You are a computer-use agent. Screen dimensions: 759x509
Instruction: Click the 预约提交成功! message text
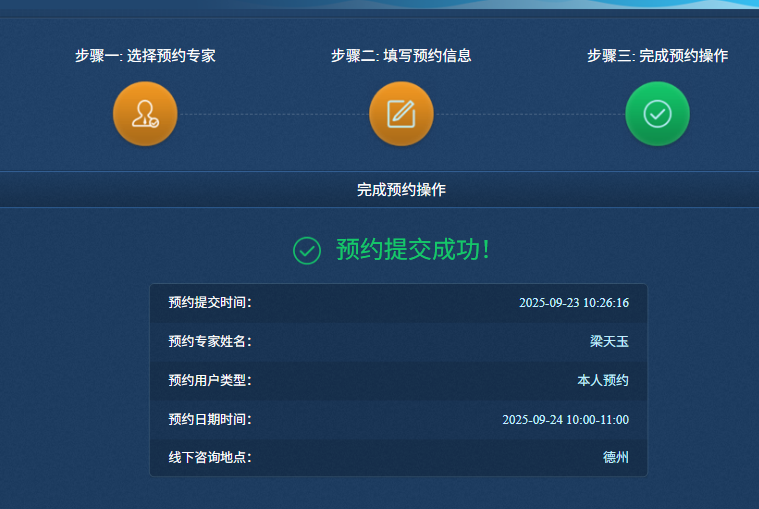click(x=413, y=250)
